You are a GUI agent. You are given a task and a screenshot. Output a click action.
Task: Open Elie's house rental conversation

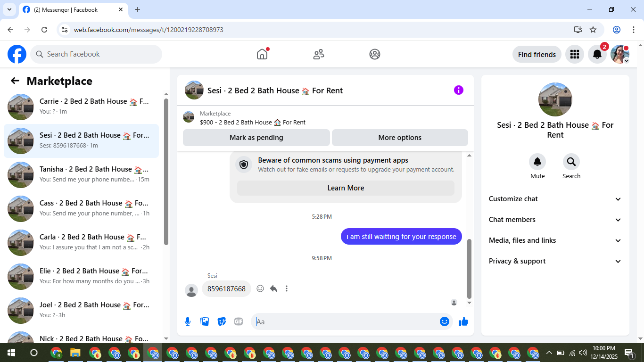click(81, 277)
